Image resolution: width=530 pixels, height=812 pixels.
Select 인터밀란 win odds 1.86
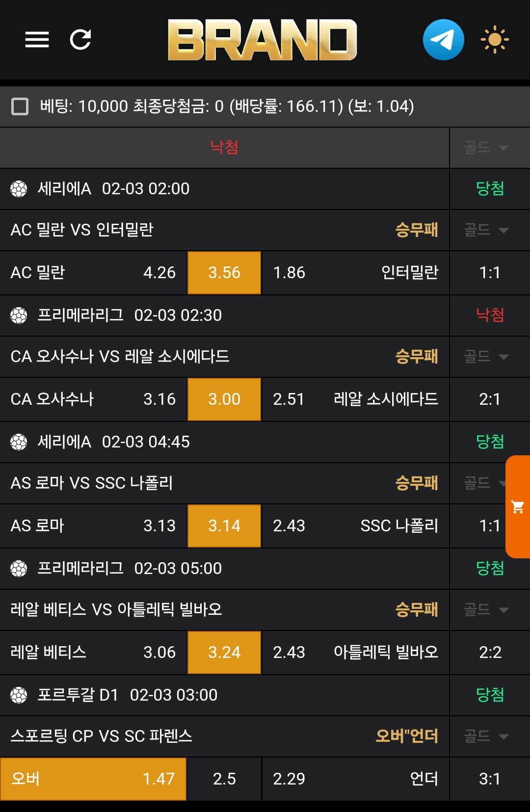pos(355,273)
